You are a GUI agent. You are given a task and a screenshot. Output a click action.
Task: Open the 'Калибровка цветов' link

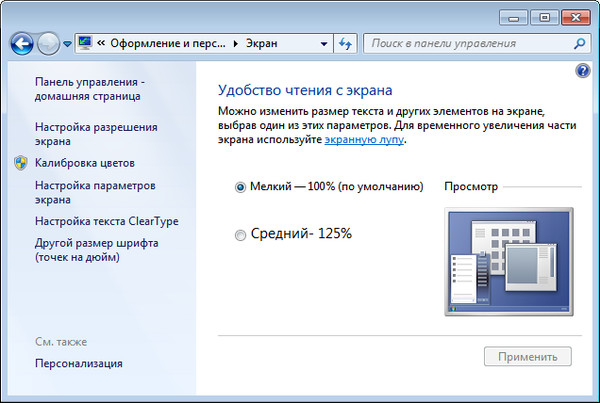(85, 163)
